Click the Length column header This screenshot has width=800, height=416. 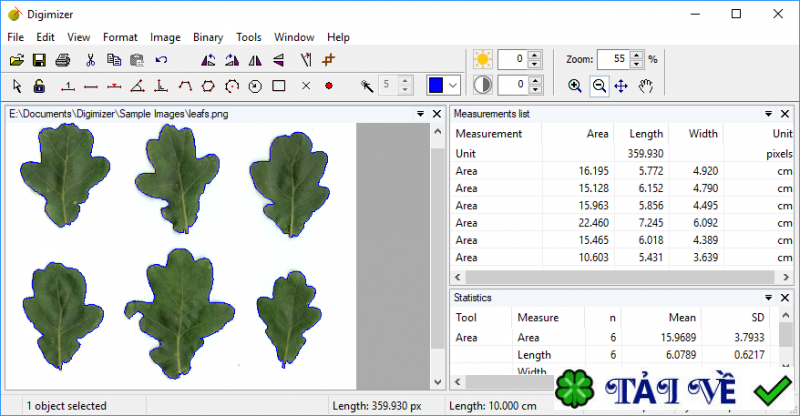[646, 133]
